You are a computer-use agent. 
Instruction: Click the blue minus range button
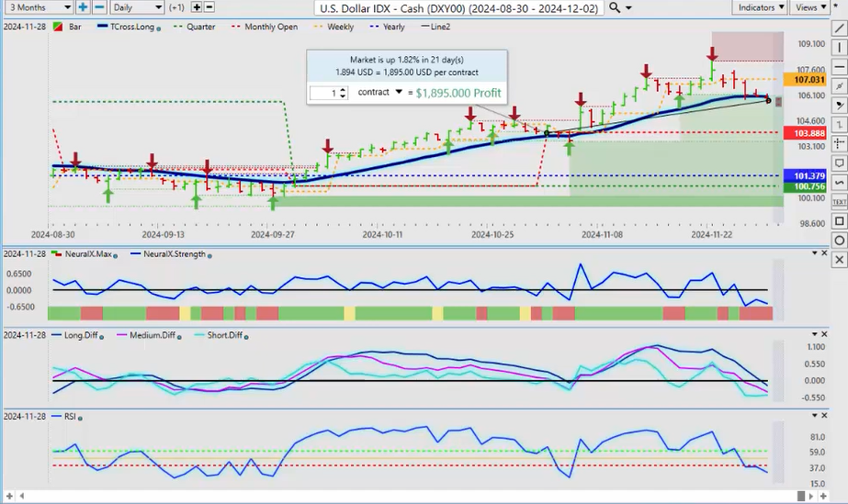pos(99,7)
